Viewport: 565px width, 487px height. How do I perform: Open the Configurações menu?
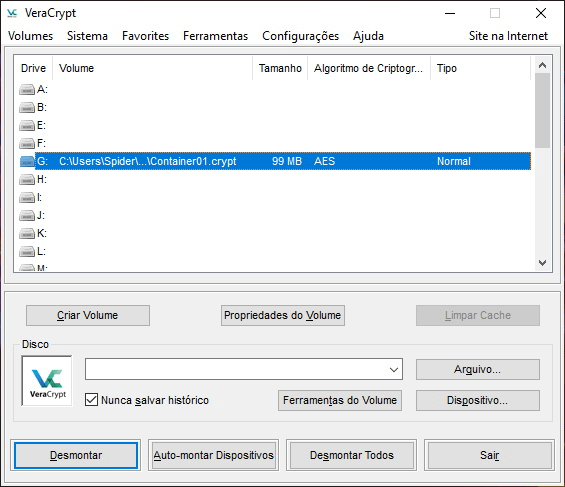click(301, 36)
